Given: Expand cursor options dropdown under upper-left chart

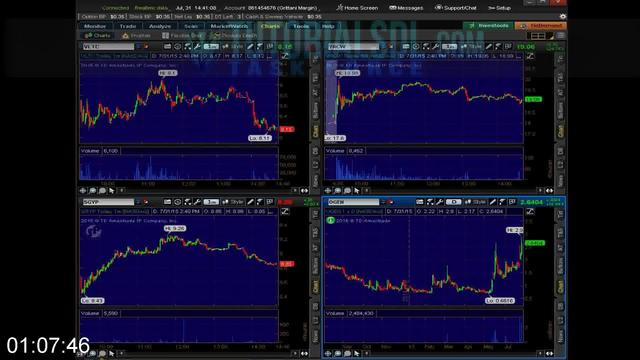Looking at the screenshot, I should pyautogui.click(x=121, y=191).
